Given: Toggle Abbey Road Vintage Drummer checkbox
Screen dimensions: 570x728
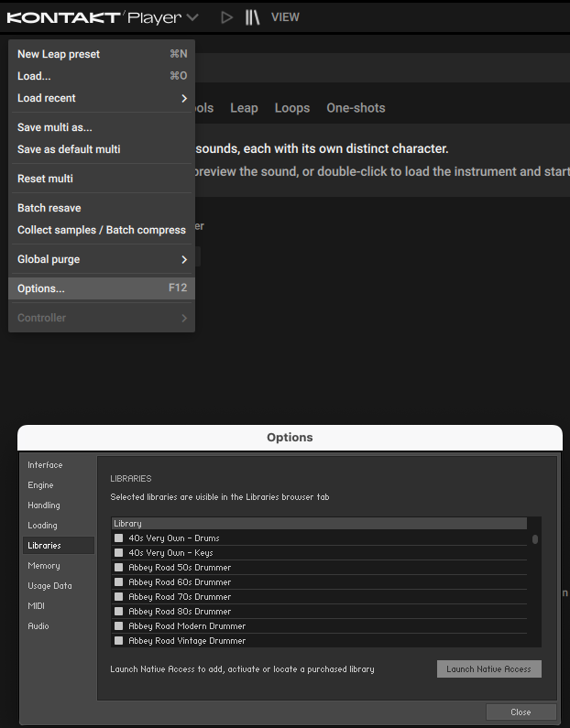Looking at the screenshot, I should pyautogui.click(x=118, y=640).
